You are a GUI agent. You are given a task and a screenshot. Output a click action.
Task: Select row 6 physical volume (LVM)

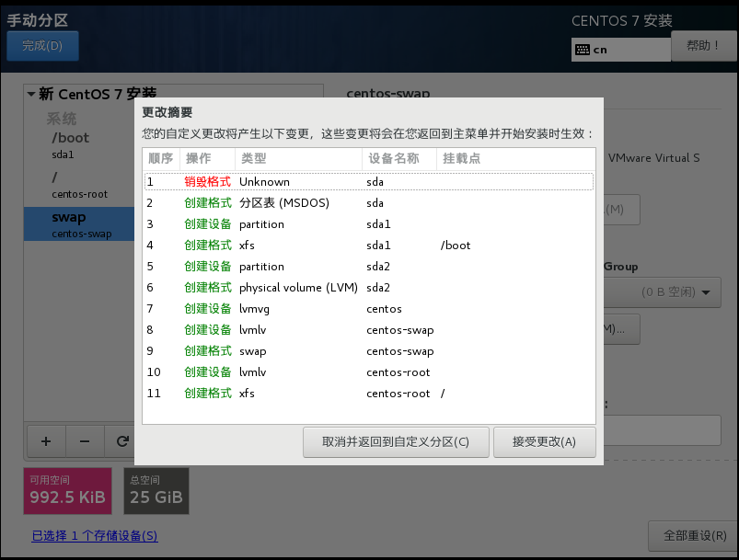[x=368, y=287]
